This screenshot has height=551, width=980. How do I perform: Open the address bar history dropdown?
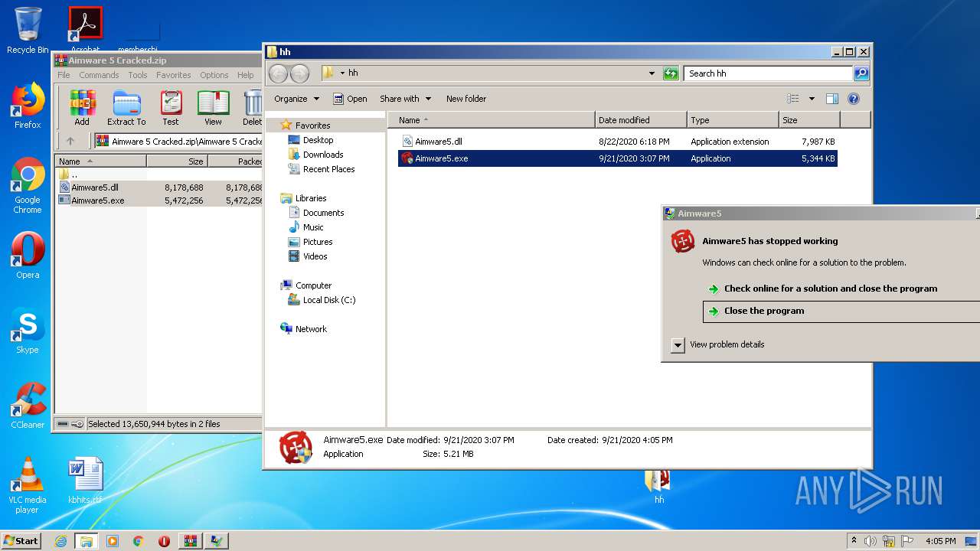tap(652, 73)
